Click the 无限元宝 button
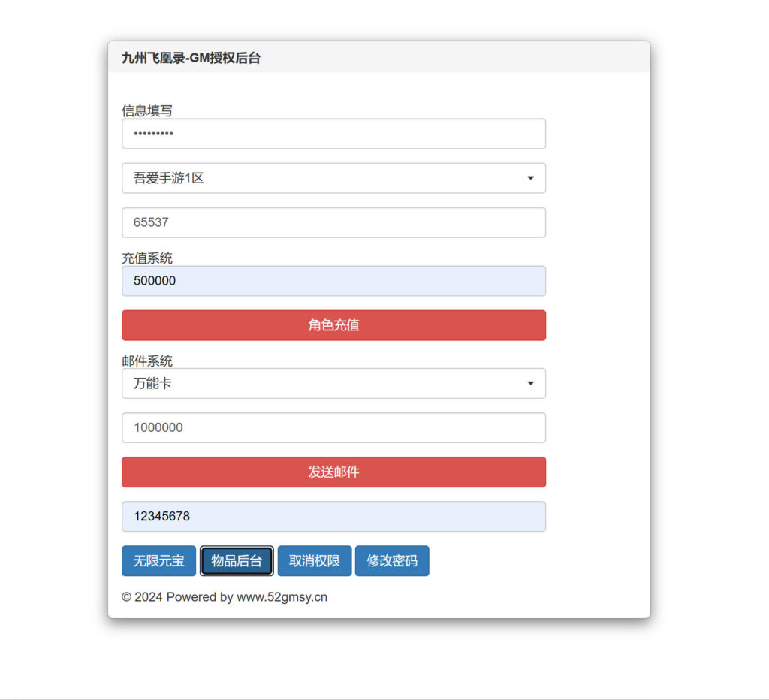The height and width of the screenshot is (700, 769). point(158,561)
